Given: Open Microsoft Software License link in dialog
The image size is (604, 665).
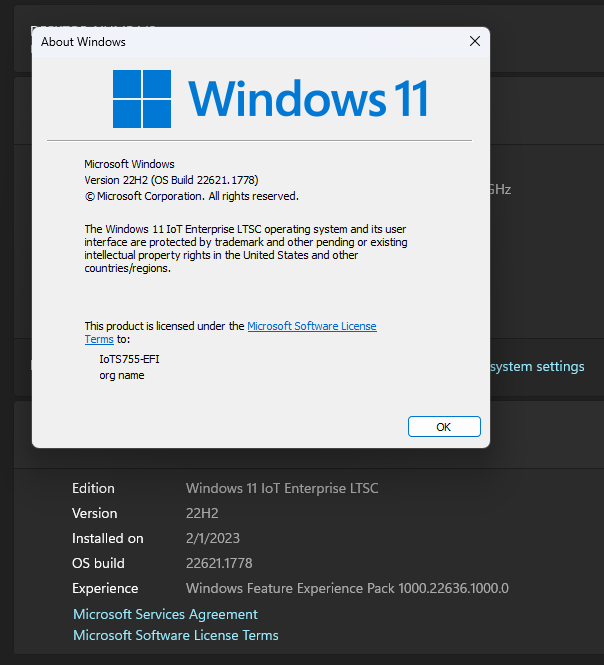Looking at the screenshot, I should coord(312,326).
